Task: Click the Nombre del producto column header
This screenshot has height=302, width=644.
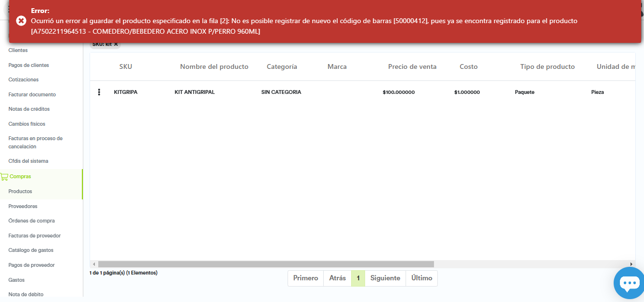Action: [x=214, y=67]
